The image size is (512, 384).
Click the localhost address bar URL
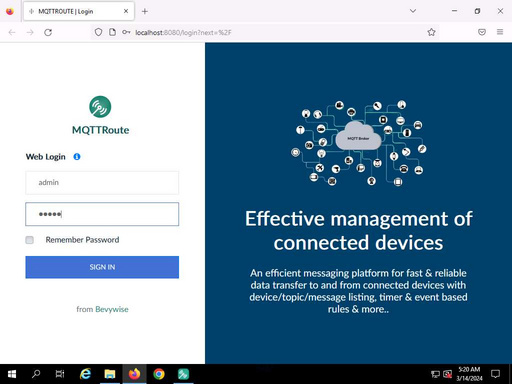point(183,32)
